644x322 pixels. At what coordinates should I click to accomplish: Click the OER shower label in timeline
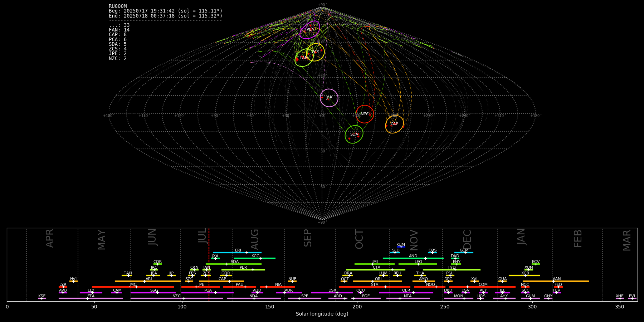point(406,291)
